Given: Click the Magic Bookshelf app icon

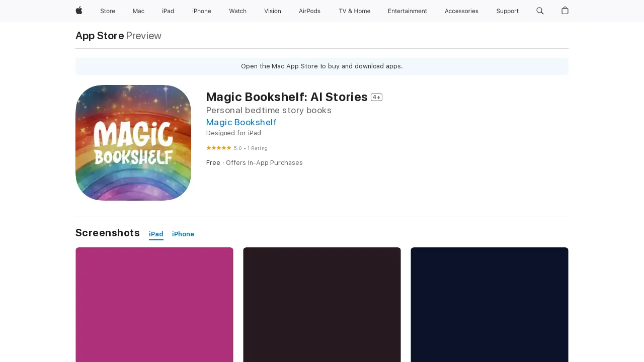Looking at the screenshot, I should tap(133, 143).
